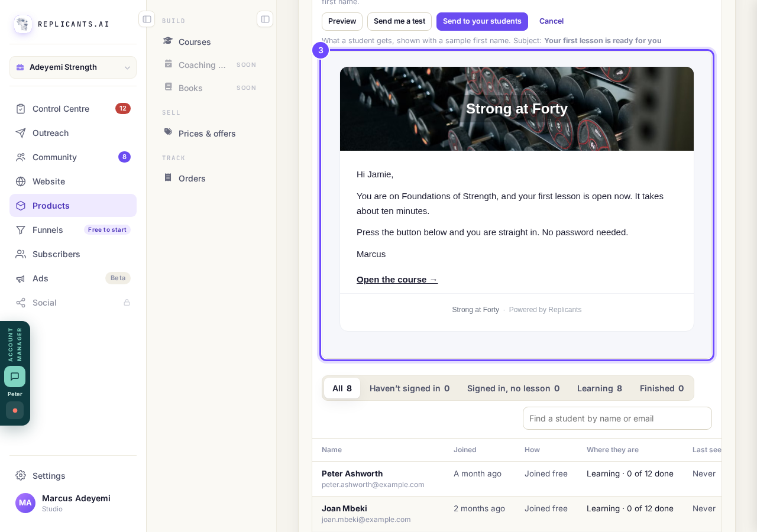
Task: Select Peter Ashworth student name
Action: pyautogui.click(x=352, y=473)
